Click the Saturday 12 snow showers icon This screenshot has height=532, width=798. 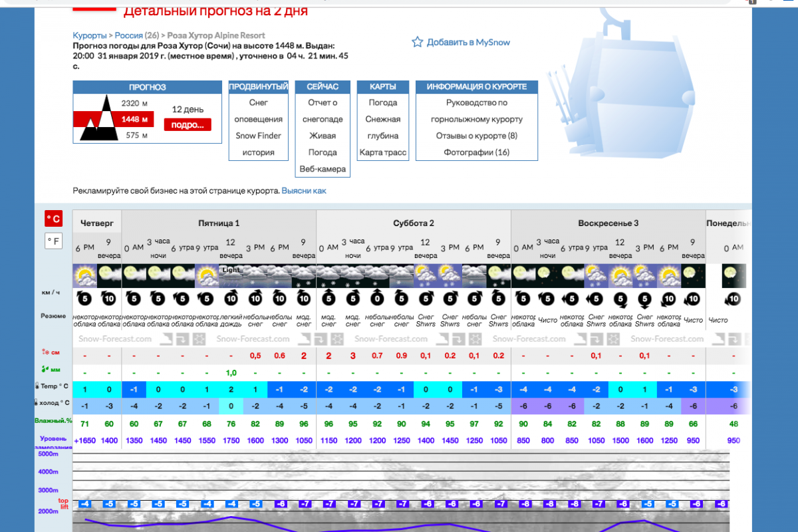click(x=426, y=275)
